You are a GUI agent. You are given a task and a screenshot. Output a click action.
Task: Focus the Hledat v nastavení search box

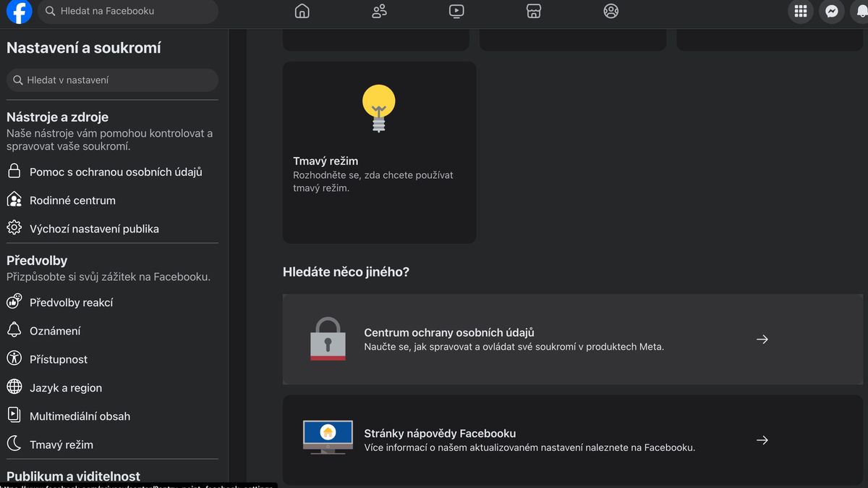[112, 80]
